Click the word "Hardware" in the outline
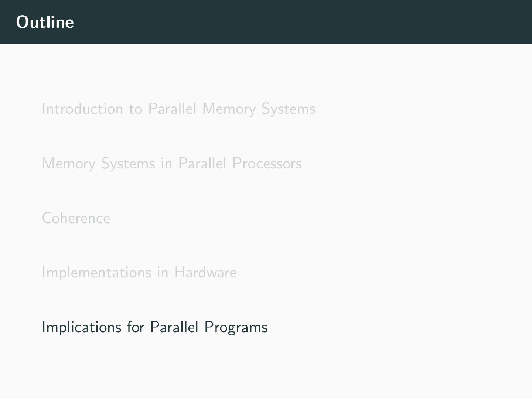Screen dimensions: 532x399 205,273
